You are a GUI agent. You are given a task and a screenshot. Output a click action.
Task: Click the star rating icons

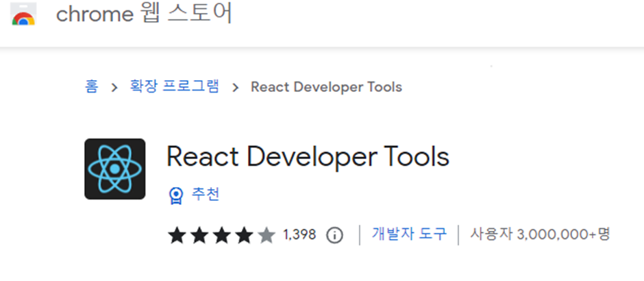coord(221,235)
